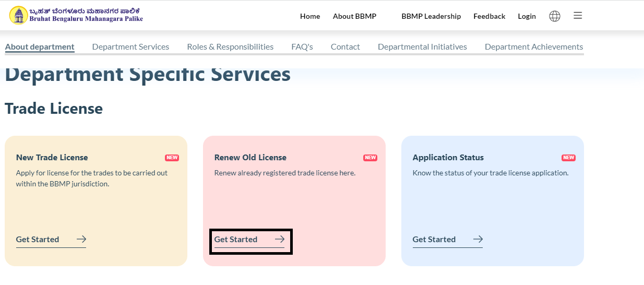
Task: Select the About department tab
Action: click(x=40, y=46)
